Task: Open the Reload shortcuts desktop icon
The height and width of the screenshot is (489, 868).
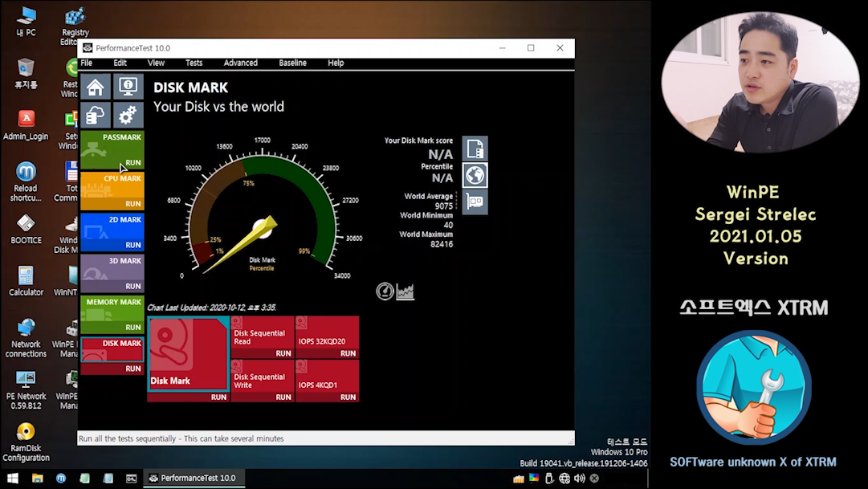Action: [26, 181]
